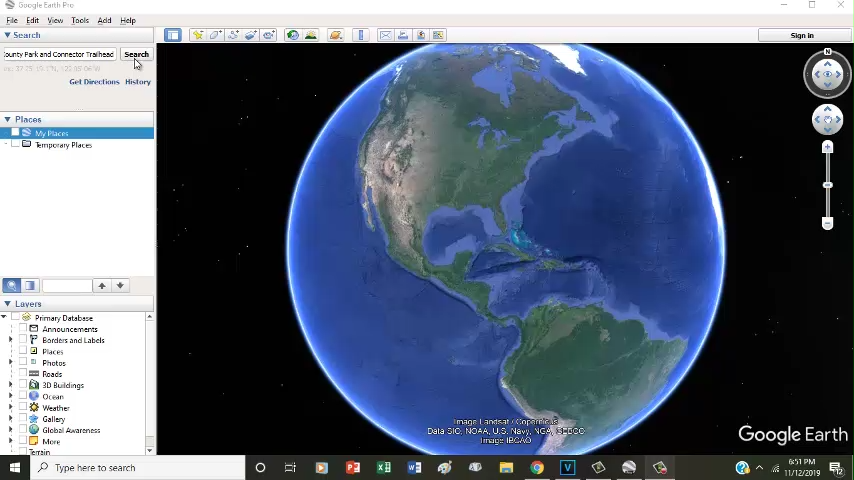Enable the Borders and Labels checkbox

point(23,339)
